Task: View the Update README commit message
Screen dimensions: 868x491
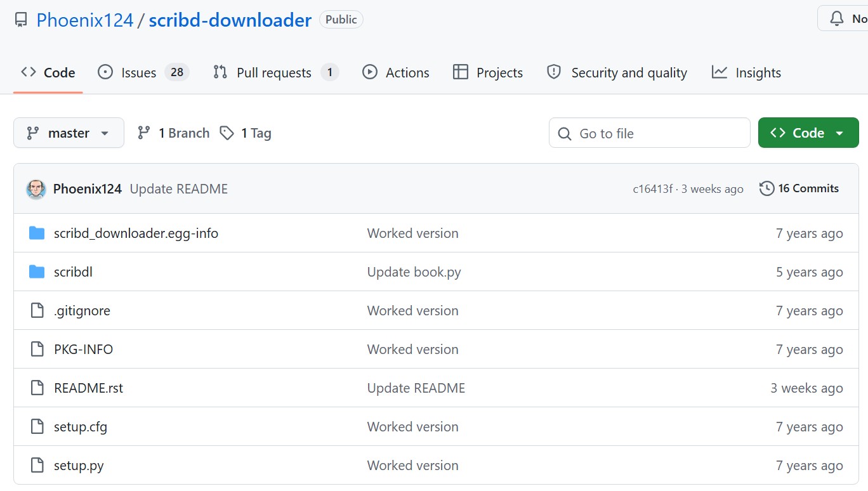Action: click(178, 188)
